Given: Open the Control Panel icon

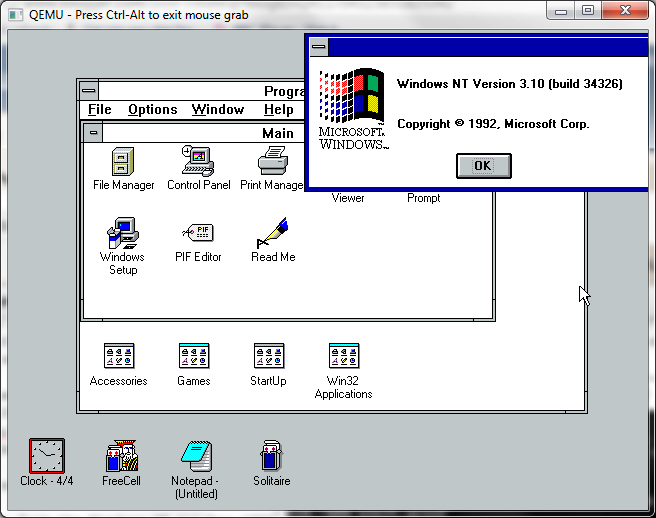Looking at the screenshot, I should (x=198, y=161).
